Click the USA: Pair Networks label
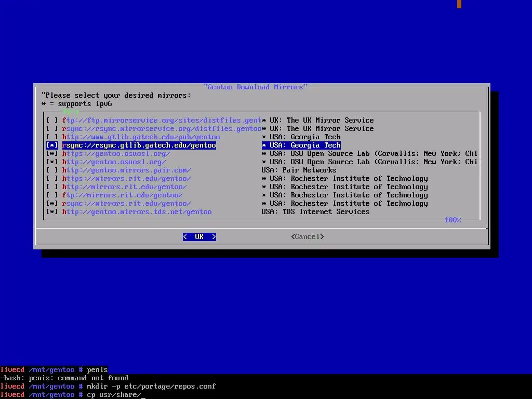Viewport: 532px width, 399px height. click(x=299, y=170)
